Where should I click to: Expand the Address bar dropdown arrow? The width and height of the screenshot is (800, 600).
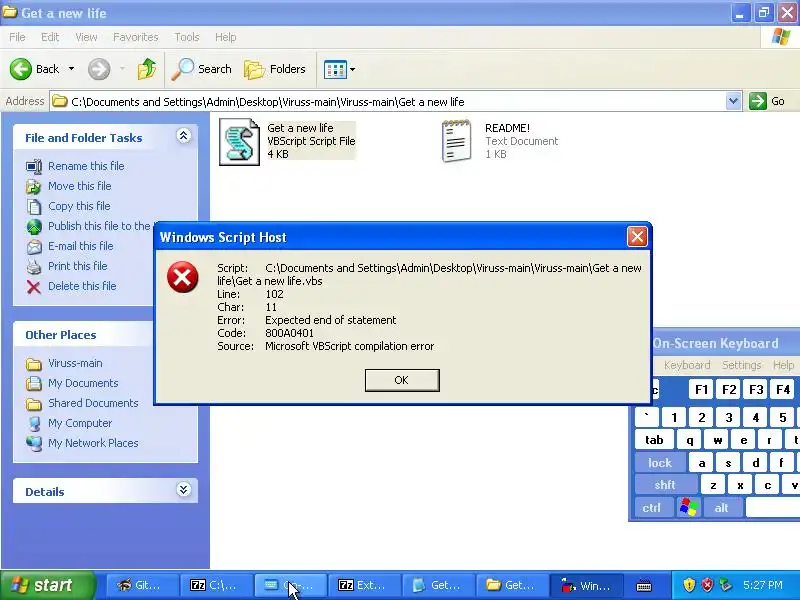point(733,101)
